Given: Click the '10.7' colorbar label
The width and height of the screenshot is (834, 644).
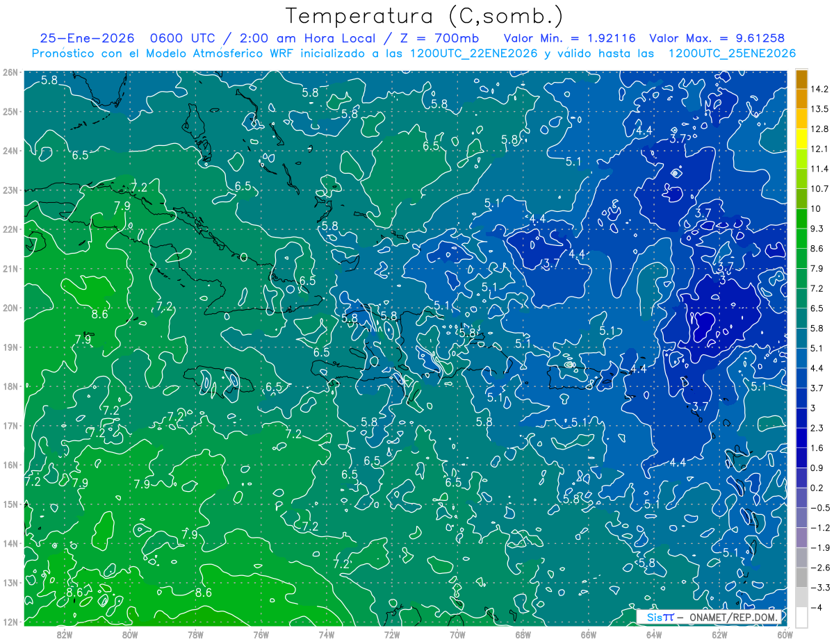Looking at the screenshot, I should (820, 189).
